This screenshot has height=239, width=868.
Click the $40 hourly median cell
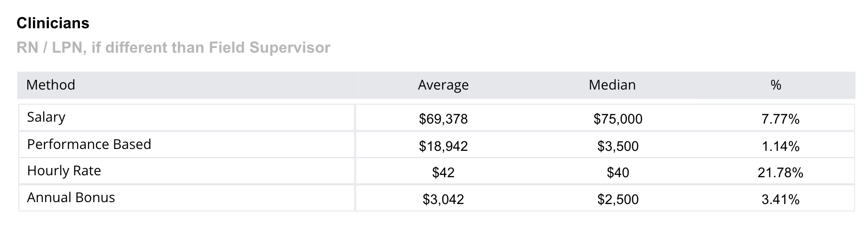pyautogui.click(x=618, y=173)
